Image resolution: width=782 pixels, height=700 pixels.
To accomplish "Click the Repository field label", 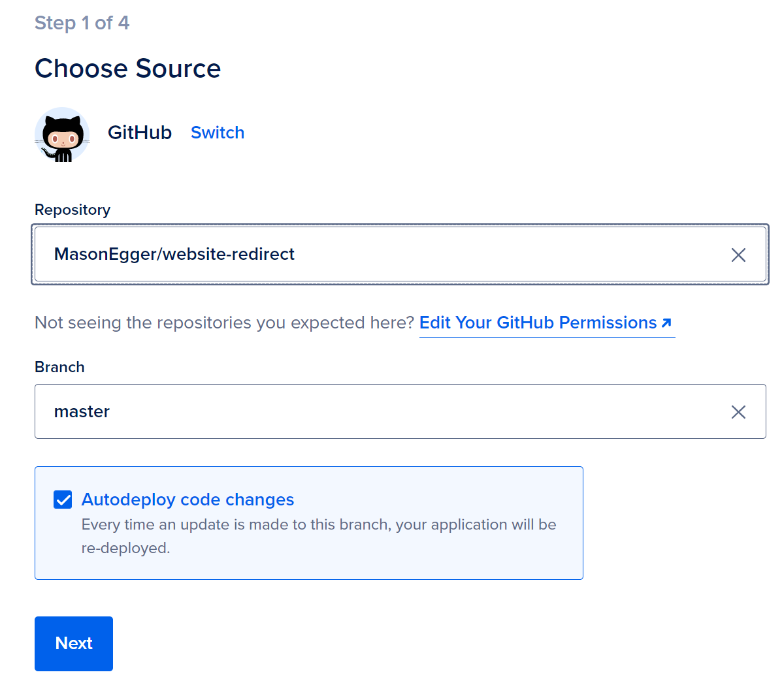I will click(x=72, y=210).
